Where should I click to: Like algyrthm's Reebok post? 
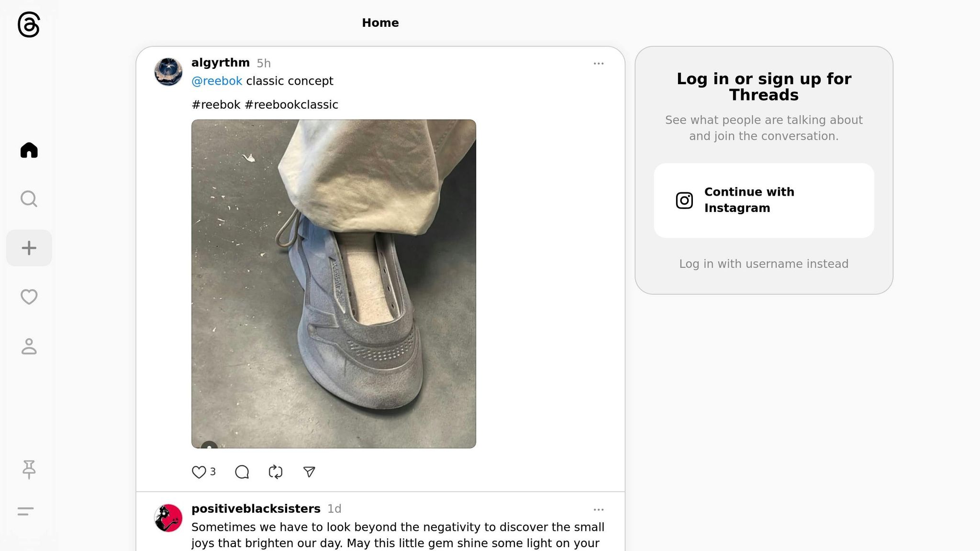click(x=199, y=472)
